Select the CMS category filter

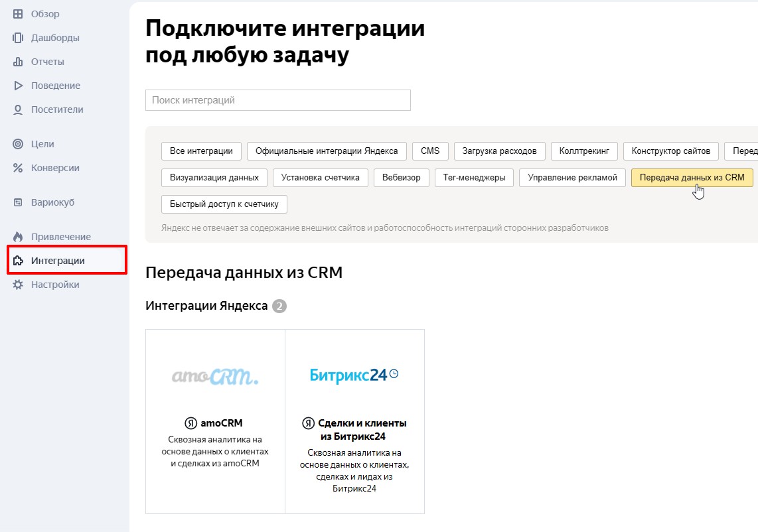point(430,151)
